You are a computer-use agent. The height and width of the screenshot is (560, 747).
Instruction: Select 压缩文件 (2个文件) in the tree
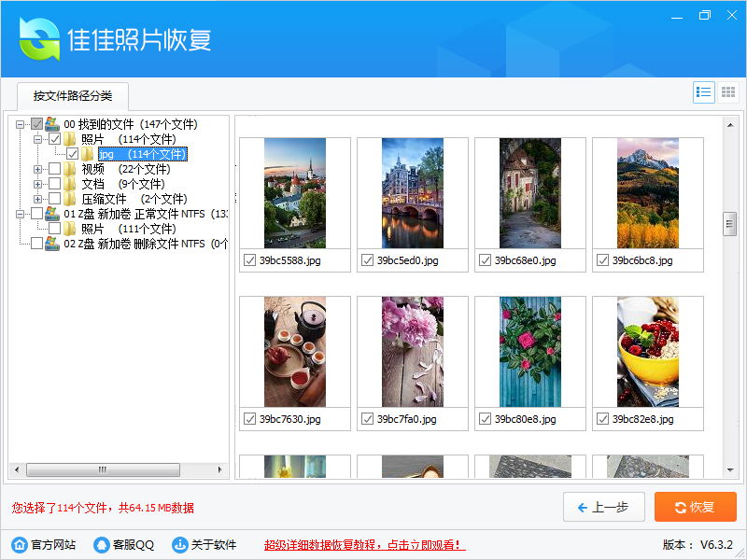pyautogui.click(x=134, y=199)
